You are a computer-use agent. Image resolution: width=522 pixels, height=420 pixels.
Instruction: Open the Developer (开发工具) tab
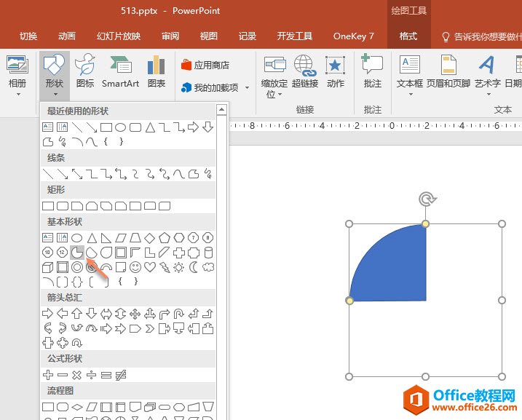[295, 36]
